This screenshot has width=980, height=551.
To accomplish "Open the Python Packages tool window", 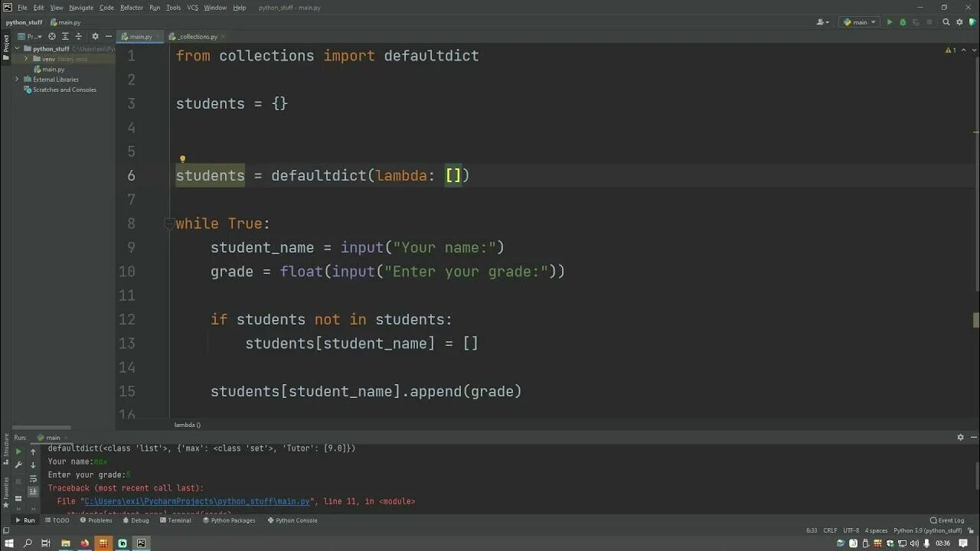I will (229, 520).
